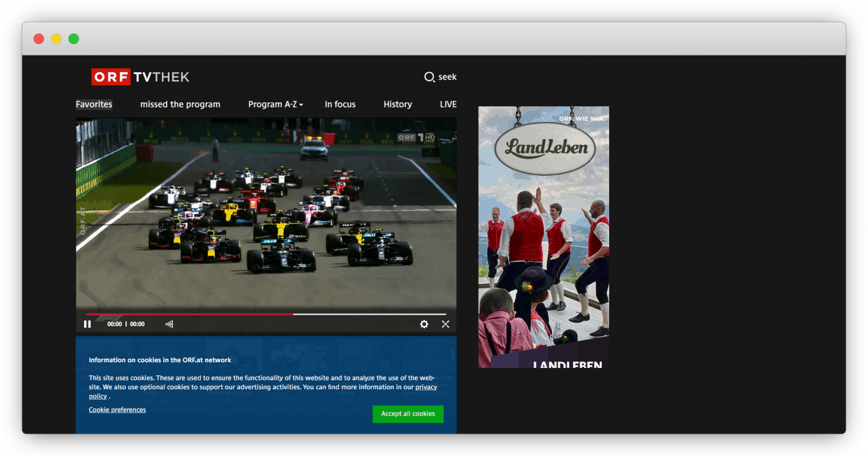Click the green maximize window button
Image resolution: width=868 pixels, height=456 pixels.
pos(73,38)
